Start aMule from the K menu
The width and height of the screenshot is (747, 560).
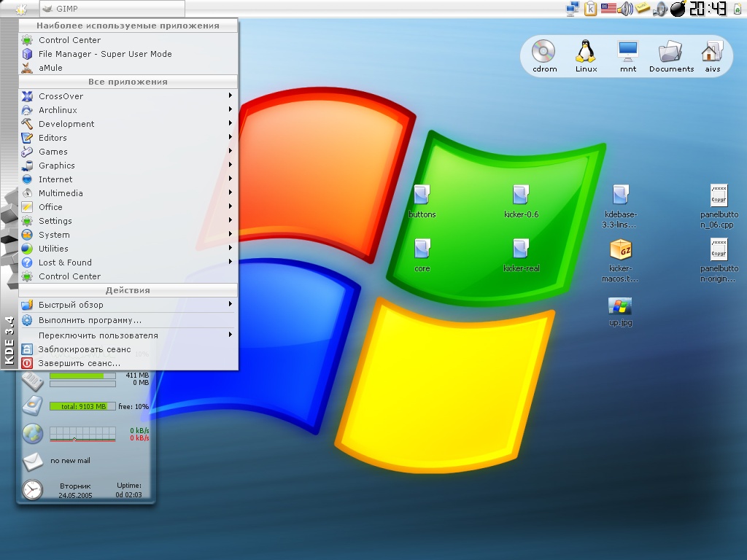pos(128,68)
